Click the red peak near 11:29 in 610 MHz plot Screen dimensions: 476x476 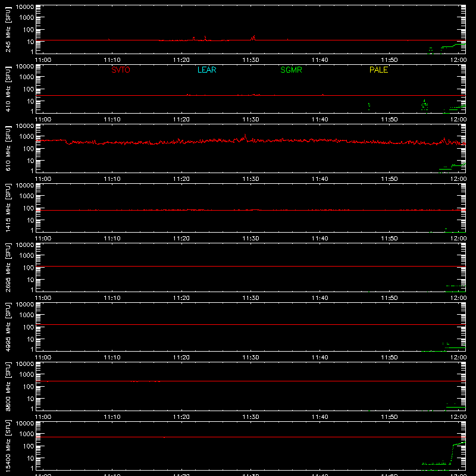tap(245, 137)
